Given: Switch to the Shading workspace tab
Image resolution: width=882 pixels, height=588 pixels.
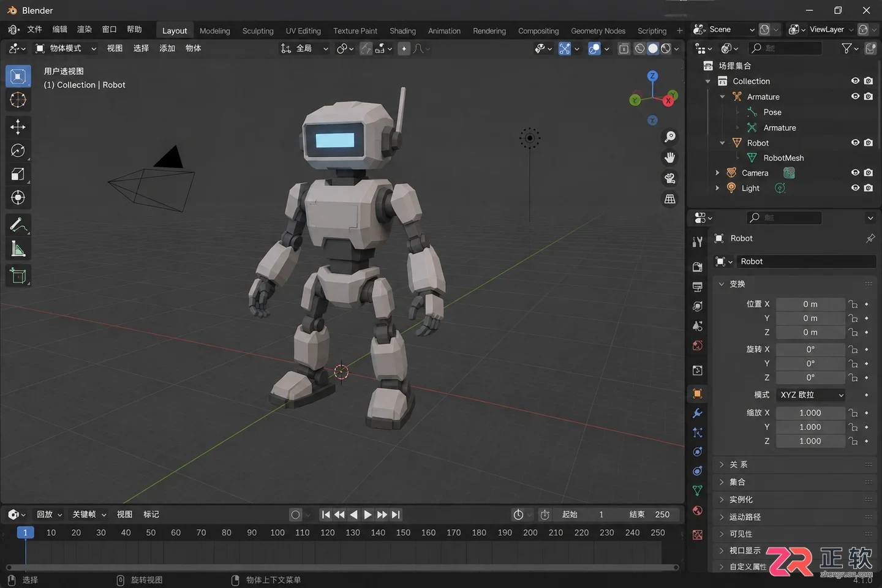Looking at the screenshot, I should [402, 31].
